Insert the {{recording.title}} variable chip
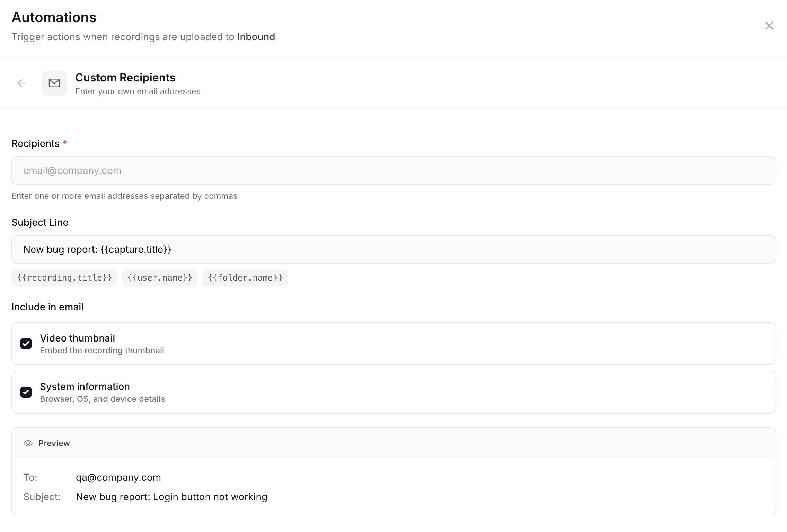787x532 pixels. (64, 278)
